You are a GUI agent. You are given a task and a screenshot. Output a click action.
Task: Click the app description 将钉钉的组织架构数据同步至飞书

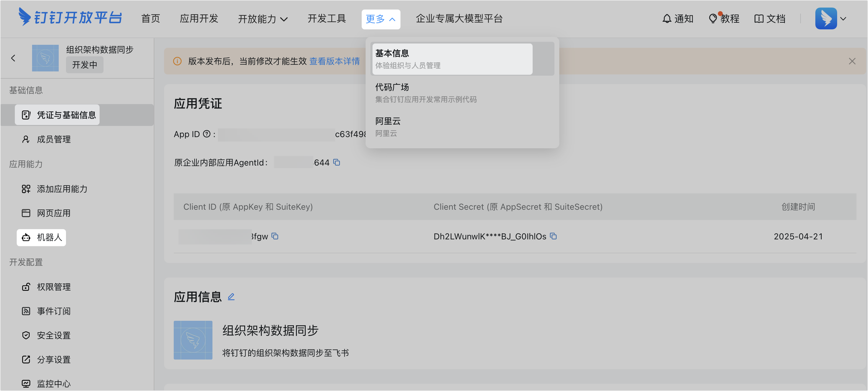285,353
